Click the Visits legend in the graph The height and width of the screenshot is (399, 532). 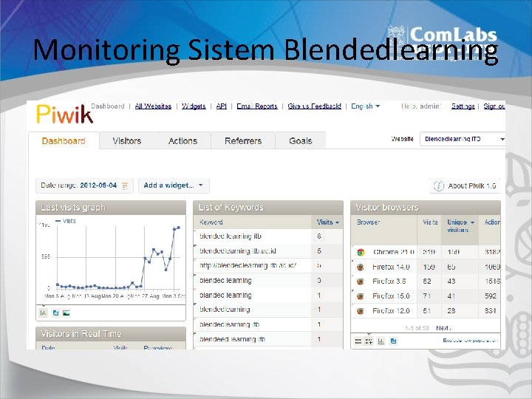click(x=66, y=221)
